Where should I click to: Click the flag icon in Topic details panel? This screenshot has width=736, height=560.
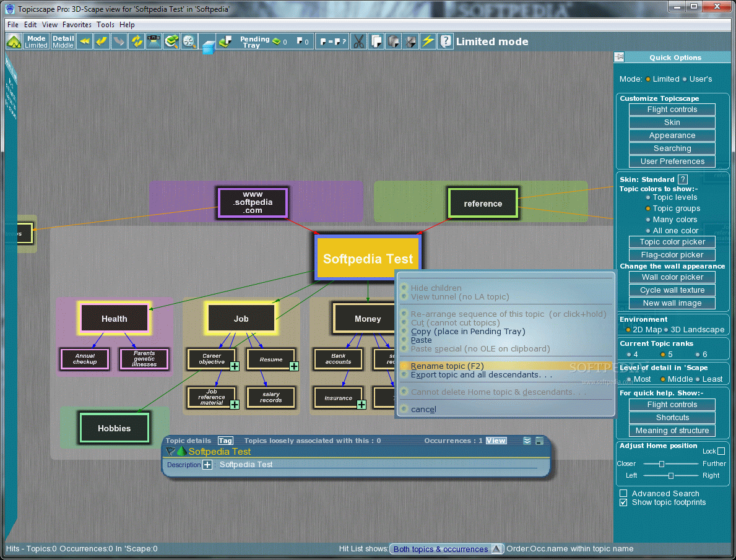(x=170, y=452)
